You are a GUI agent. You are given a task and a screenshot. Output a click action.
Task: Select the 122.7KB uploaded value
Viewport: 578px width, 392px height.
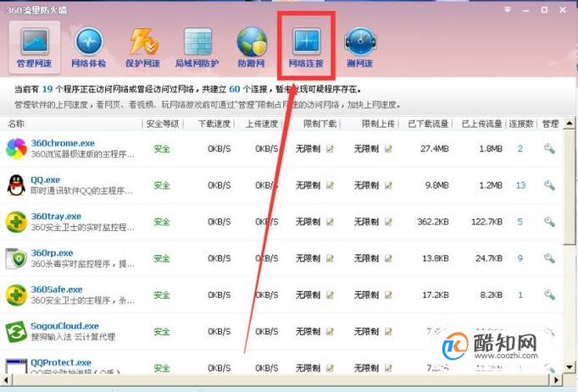coord(486,222)
